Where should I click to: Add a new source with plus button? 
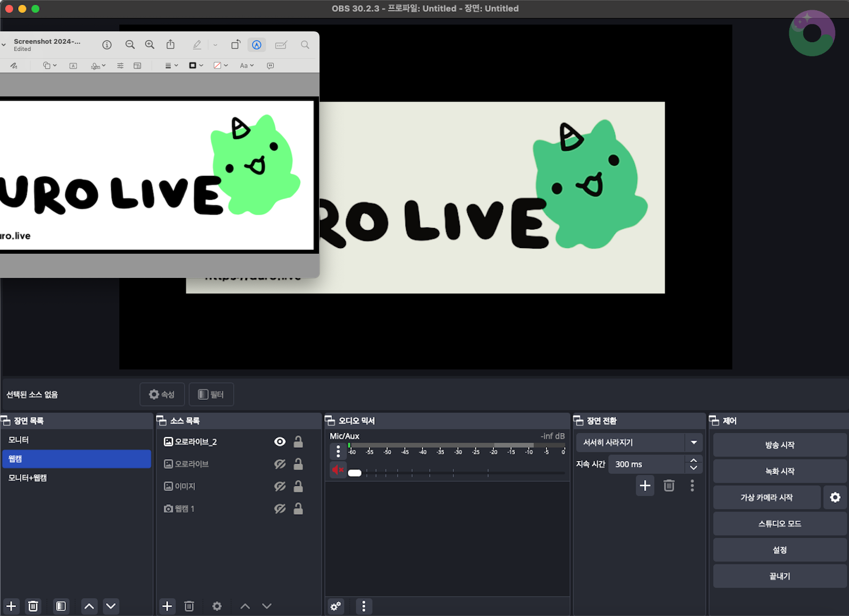click(167, 606)
